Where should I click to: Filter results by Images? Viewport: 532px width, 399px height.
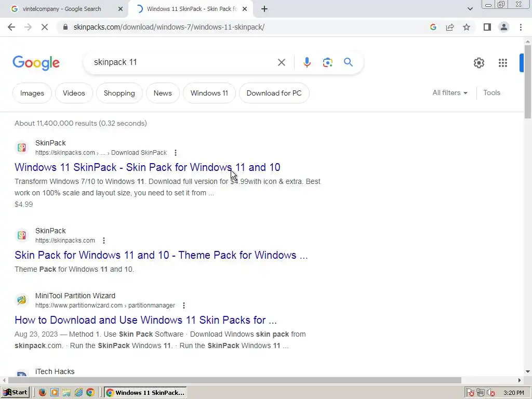tap(32, 93)
